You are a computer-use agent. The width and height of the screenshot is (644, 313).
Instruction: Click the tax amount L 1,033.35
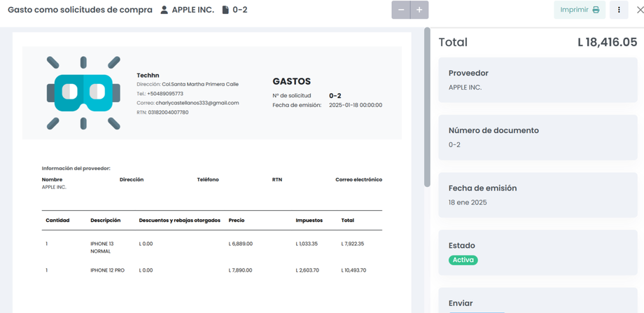pyautogui.click(x=307, y=244)
